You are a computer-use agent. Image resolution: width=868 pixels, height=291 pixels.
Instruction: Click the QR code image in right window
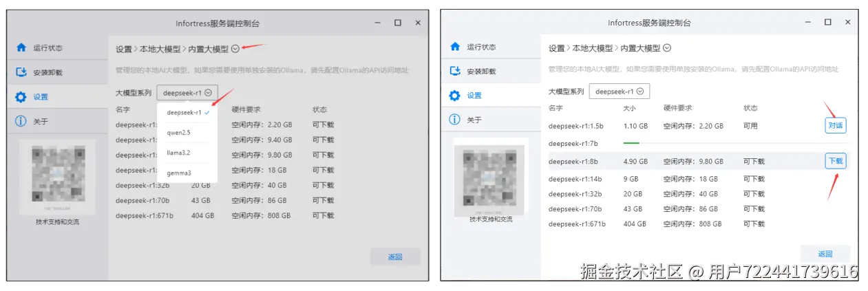point(491,179)
